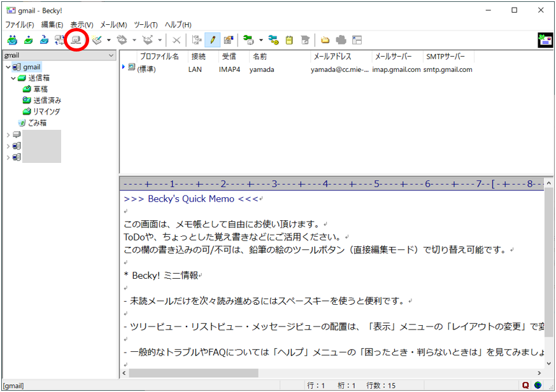
Task: Open the reply options dropdown arrow
Action: tap(134, 40)
